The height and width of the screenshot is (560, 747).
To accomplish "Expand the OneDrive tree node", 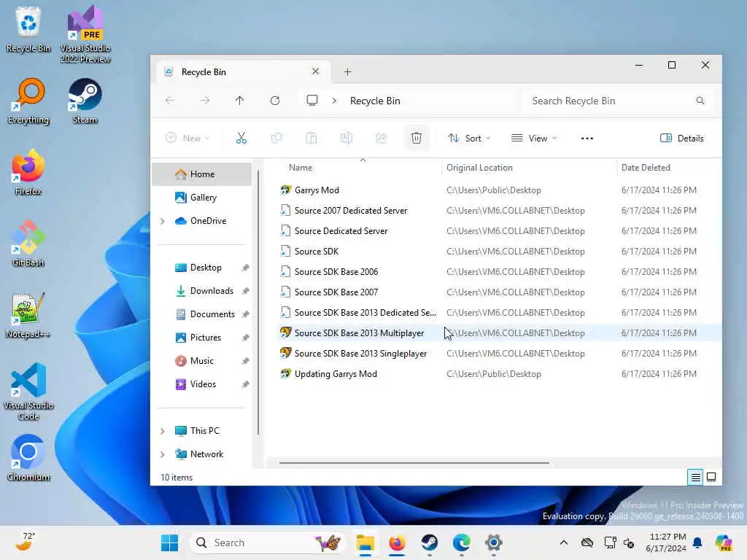I will [163, 221].
